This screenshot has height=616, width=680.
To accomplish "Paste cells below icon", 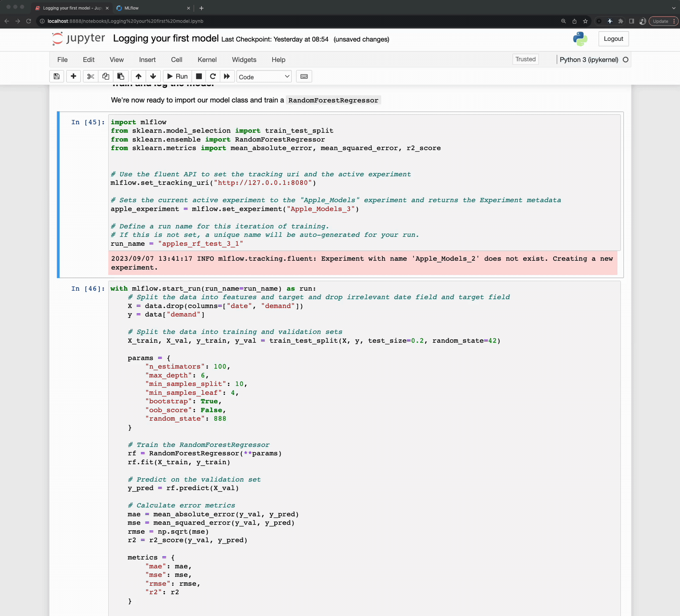I will tap(121, 77).
